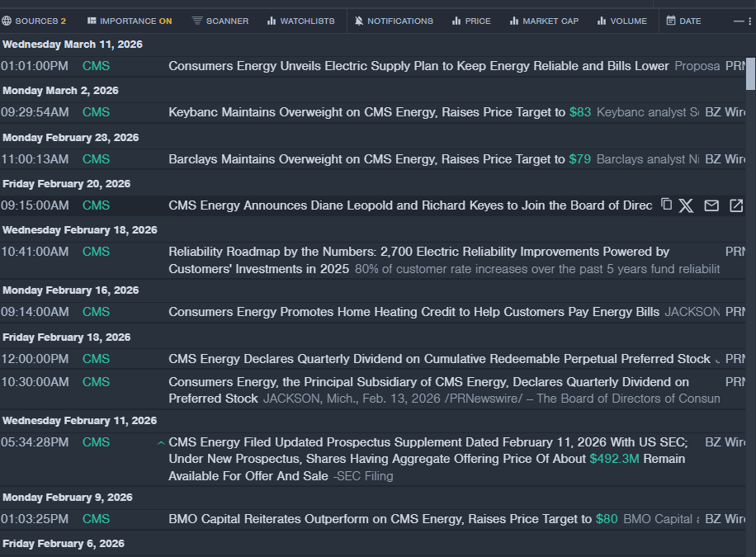Select the SCANNER filter icon
This screenshot has height=557, width=756.
click(x=197, y=21)
